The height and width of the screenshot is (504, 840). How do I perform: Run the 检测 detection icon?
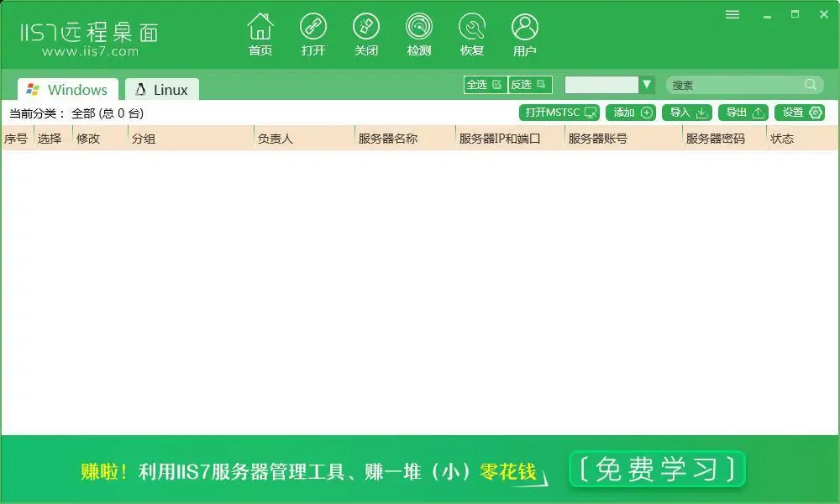(419, 34)
